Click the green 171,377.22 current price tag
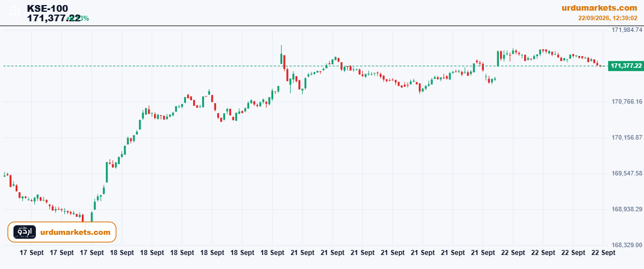Viewport: 644px width, 269px height. pyautogui.click(x=626, y=66)
